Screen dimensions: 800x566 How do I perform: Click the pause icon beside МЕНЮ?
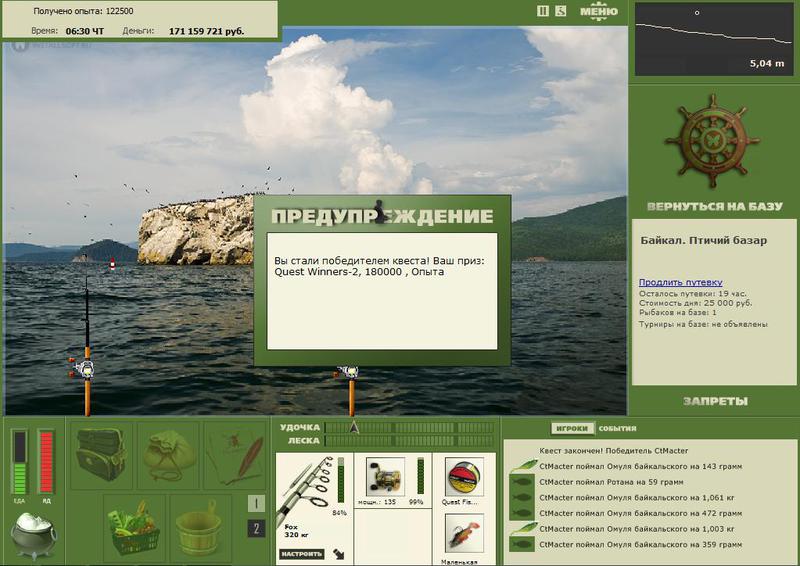(543, 11)
